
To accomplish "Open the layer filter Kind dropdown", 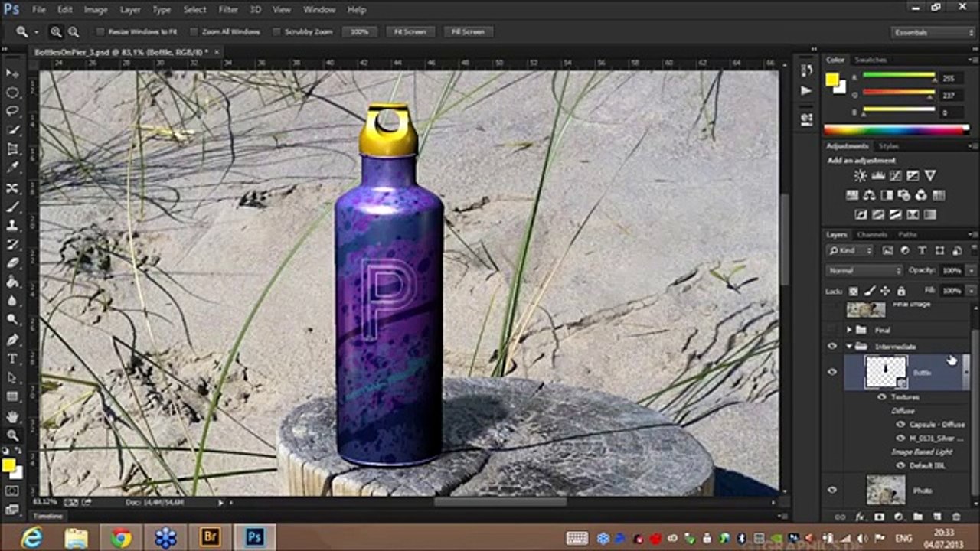I will click(850, 251).
